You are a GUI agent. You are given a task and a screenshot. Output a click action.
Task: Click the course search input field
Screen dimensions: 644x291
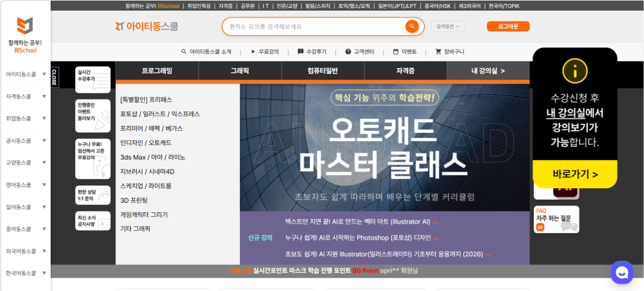click(316, 27)
